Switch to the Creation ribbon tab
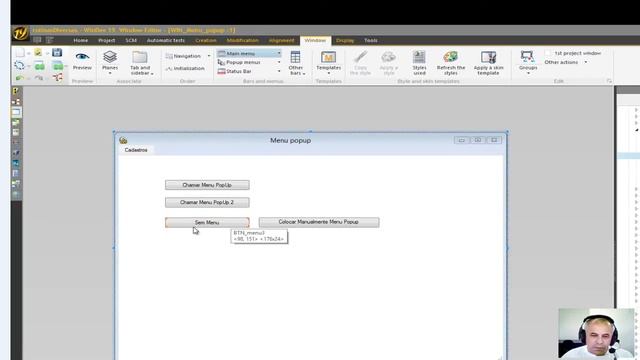This screenshot has height=360, width=640. pyautogui.click(x=206, y=40)
